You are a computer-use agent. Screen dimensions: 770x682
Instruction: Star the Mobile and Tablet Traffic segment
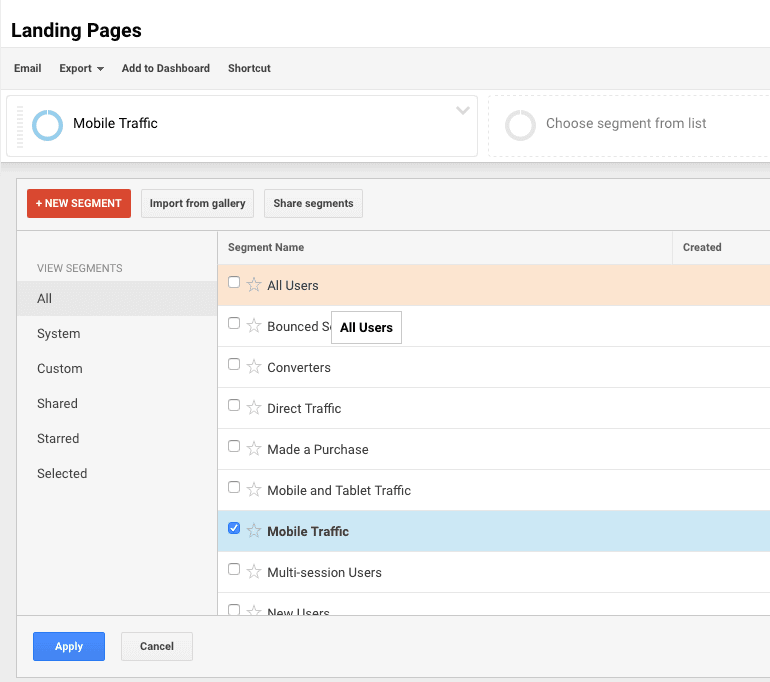[x=253, y=490]
